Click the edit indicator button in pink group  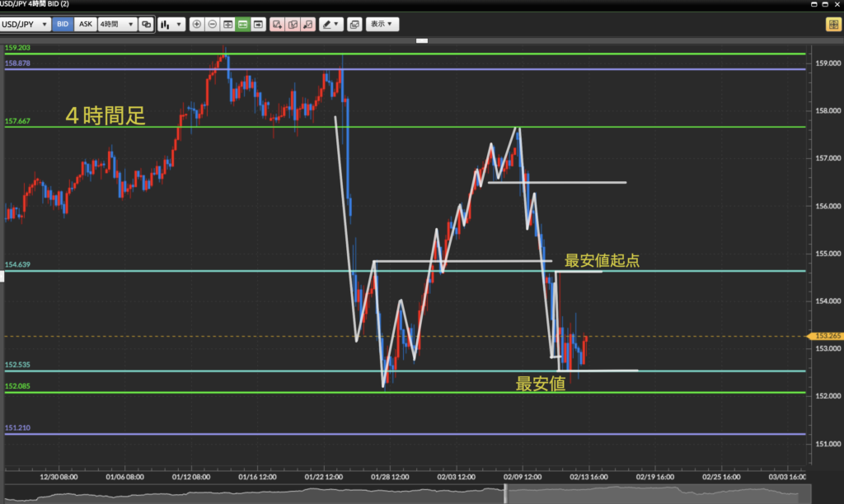[x=293, y=25]
